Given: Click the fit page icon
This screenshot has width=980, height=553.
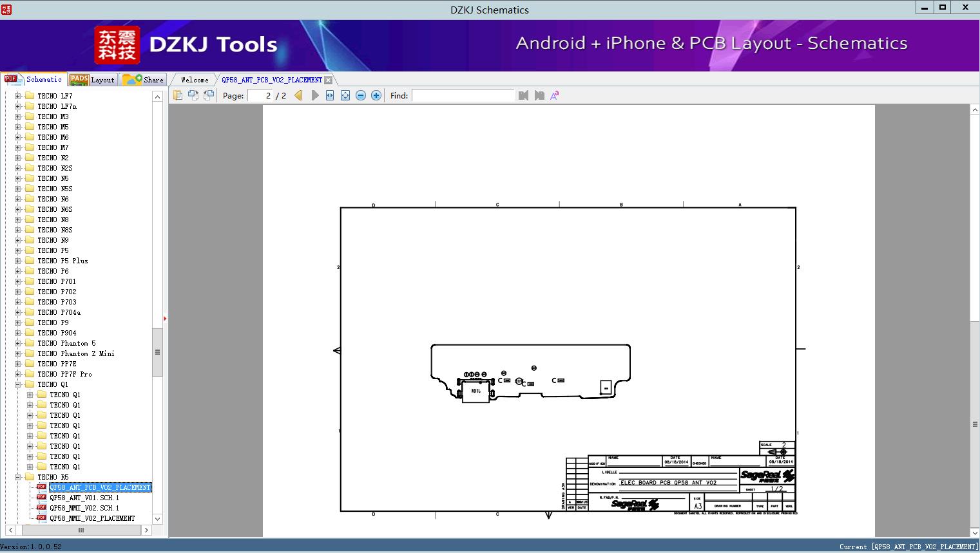Looking at the screenshot, I should point(345,95).
